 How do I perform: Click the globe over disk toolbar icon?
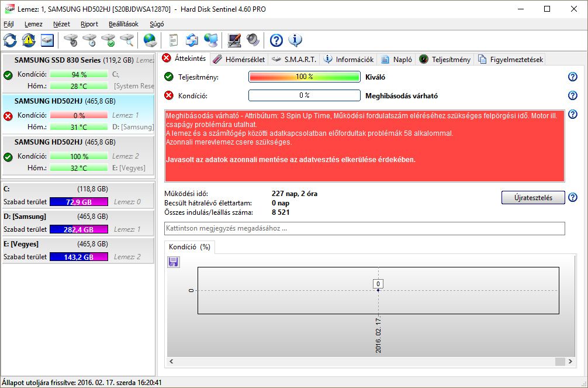click(150, 40)
